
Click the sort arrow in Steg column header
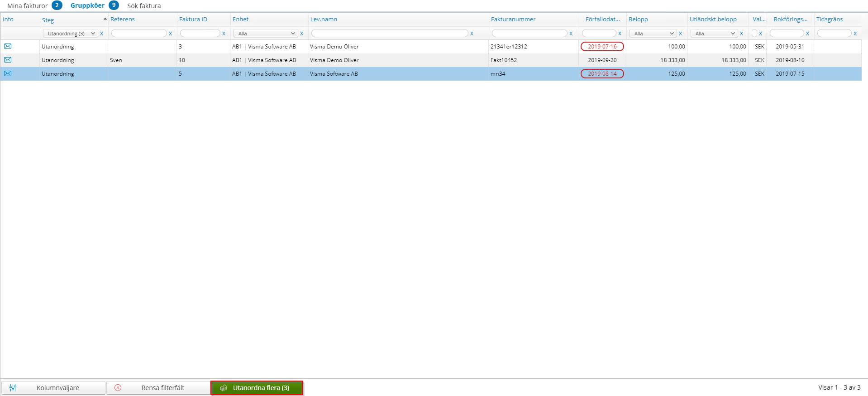(105, 19)
